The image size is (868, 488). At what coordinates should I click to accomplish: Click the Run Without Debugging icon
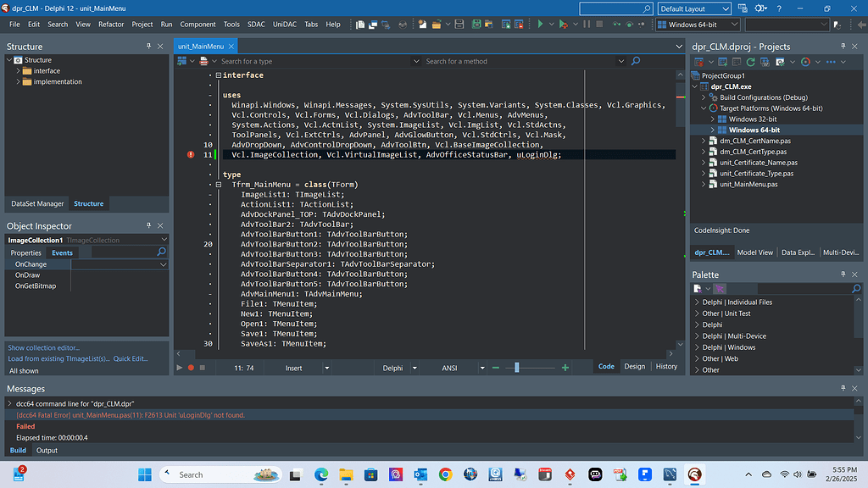(563, 24)
